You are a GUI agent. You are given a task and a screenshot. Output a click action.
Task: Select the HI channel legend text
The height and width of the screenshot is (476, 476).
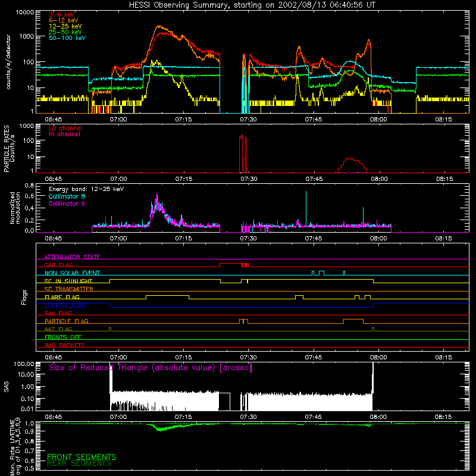coord(65,134)
